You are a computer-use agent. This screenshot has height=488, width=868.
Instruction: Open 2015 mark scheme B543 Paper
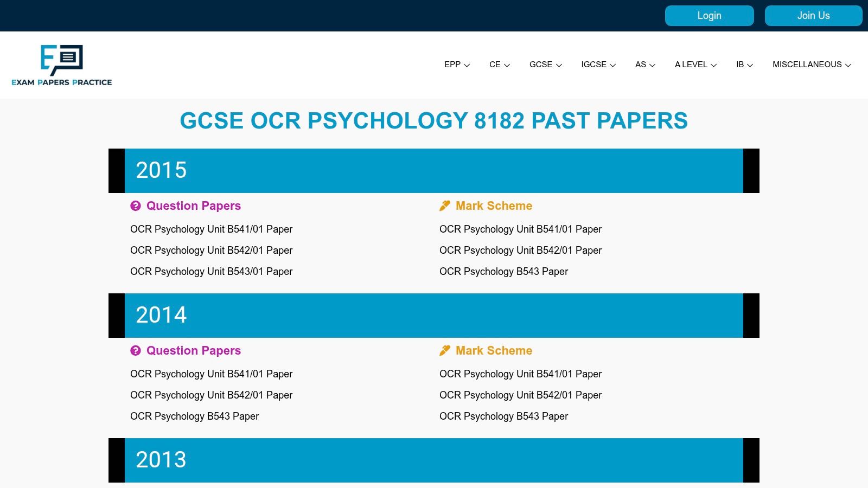(x=503, y=272)
